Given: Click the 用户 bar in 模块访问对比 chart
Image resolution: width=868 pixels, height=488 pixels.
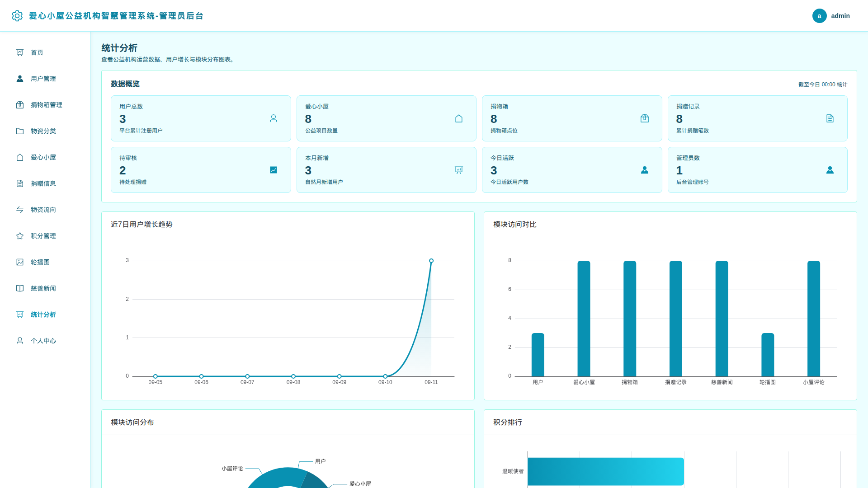Looking at the screenshot, I should (538, 355).
